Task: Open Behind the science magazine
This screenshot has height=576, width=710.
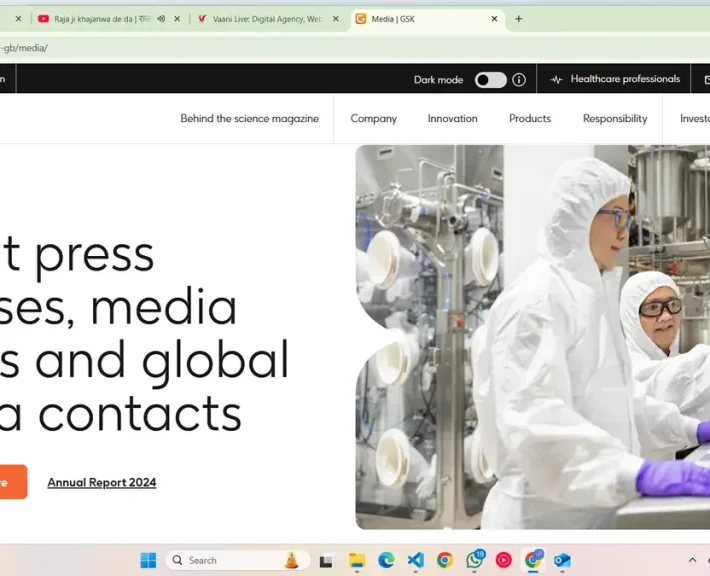Action: pyautogui.click(x=249, y=119)
